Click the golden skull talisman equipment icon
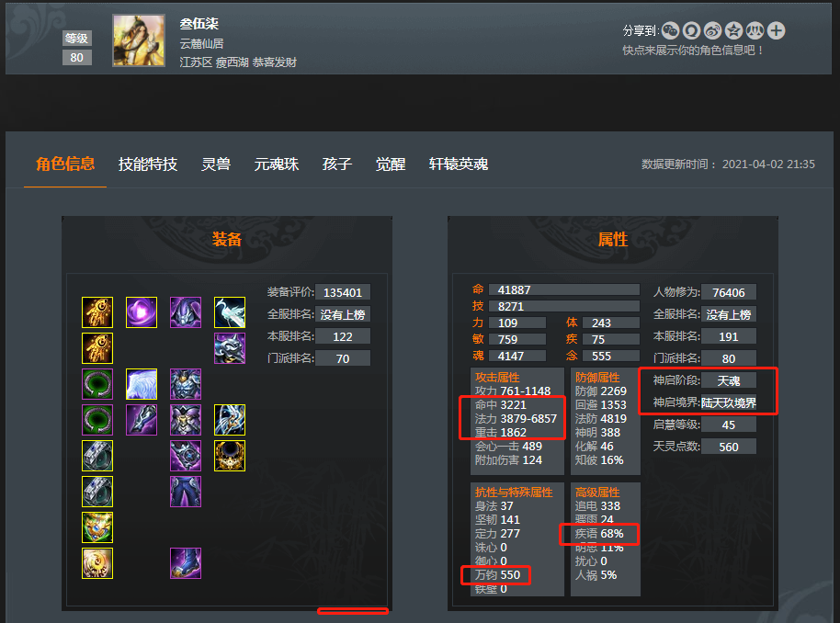 coord(230,456)
